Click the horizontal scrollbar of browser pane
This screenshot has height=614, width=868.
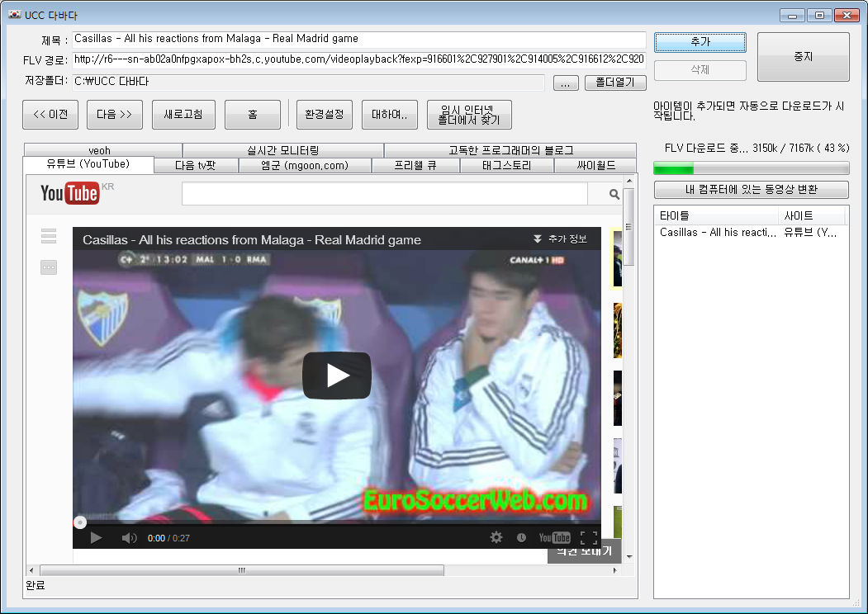pyautogui.click(x=242, y=570)
